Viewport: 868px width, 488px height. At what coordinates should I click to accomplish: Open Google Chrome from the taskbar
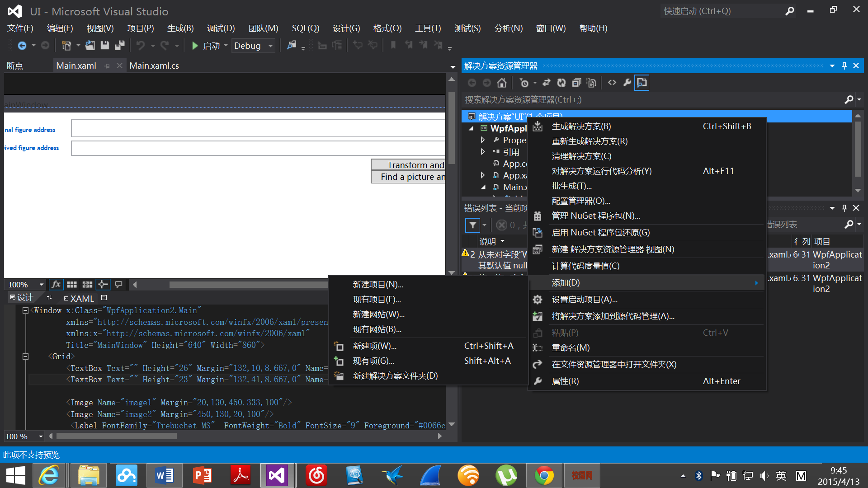[x=544, y=475]
